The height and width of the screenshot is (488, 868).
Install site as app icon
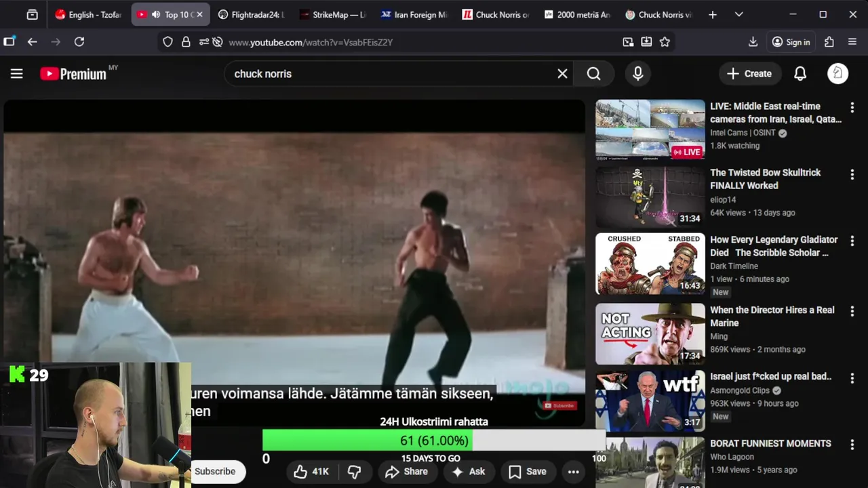coord(646,42)
